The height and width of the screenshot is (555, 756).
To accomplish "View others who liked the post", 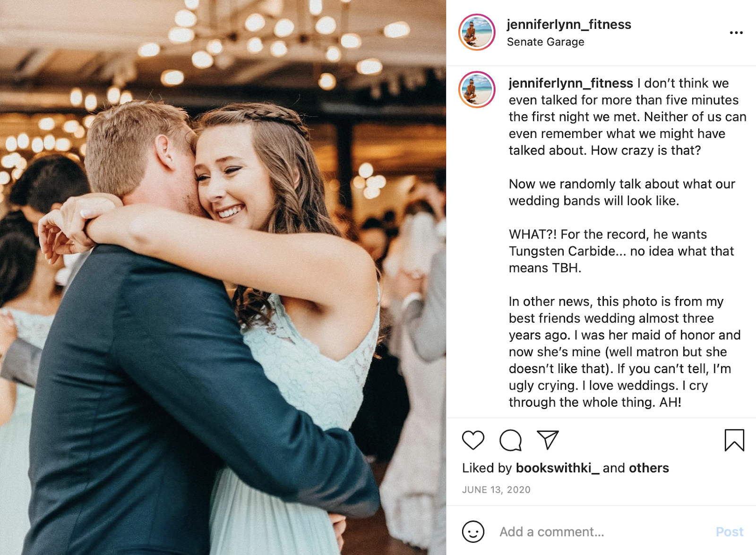I will [x=649, y=468].
